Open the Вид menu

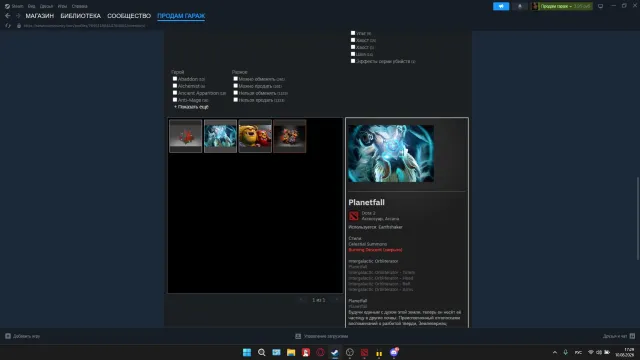[x=31, y=6]
